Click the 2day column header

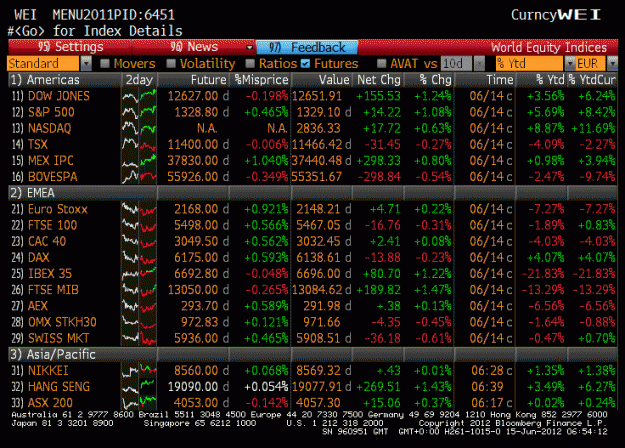(139, 80)
